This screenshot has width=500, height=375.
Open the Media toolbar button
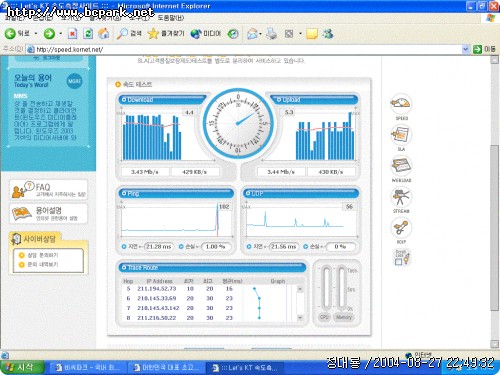point(206,33)
